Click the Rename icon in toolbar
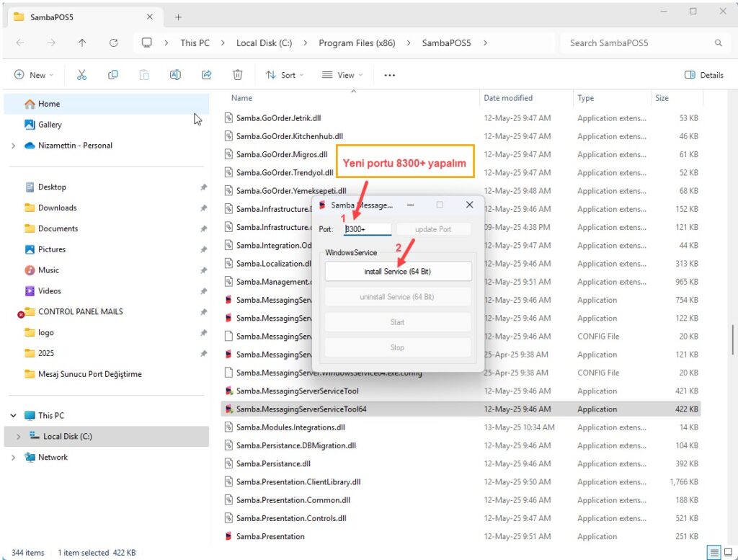The image size is (738, 560). click(x=175, y=75)
